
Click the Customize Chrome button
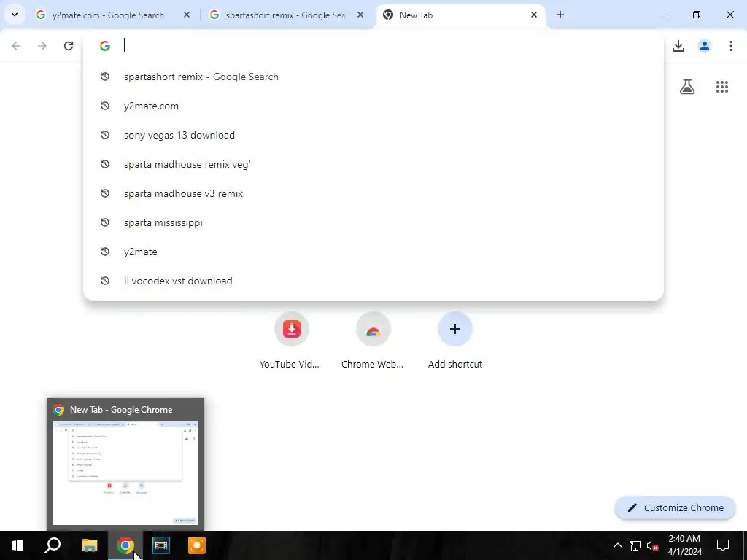coord(675,507)
